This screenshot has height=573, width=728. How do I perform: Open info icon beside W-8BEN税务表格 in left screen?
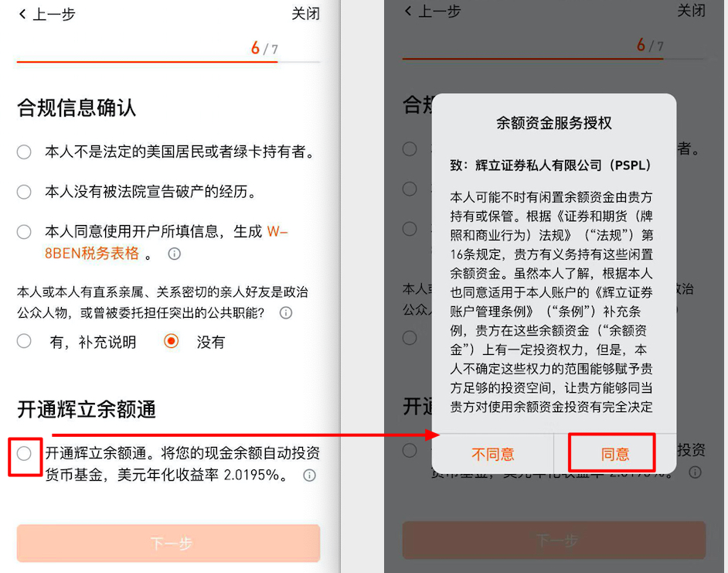click(174, 254)
